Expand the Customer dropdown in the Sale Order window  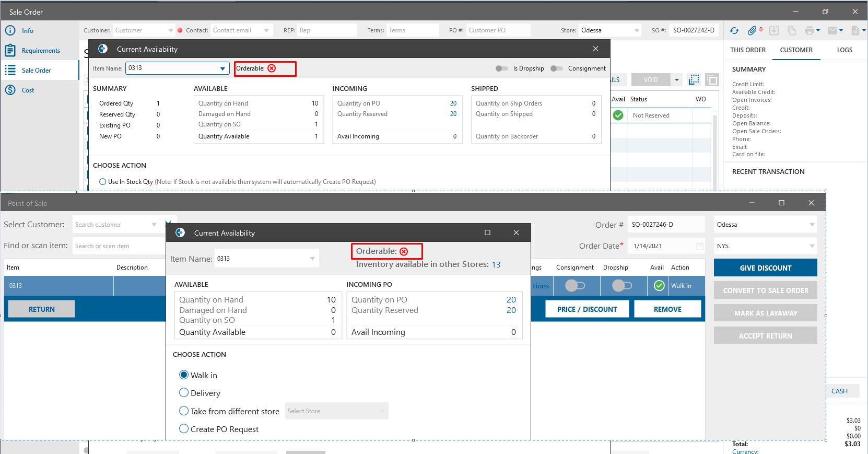[170, 30]
